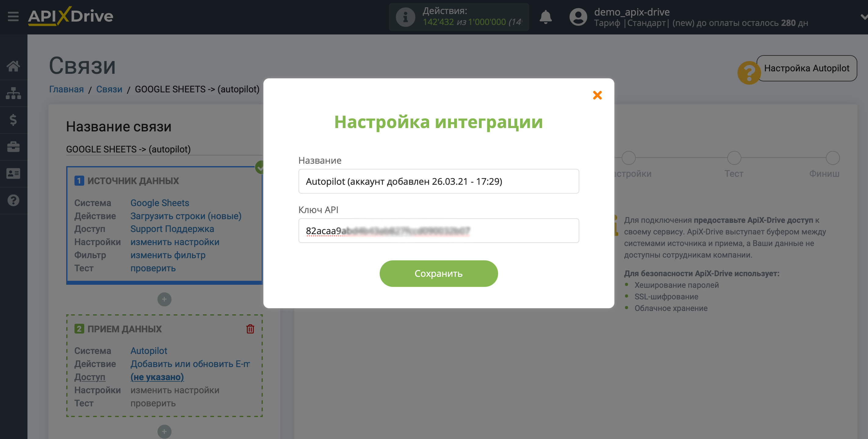
Task: Select the Финиш step in progress bar
Action: coord(832,158)
